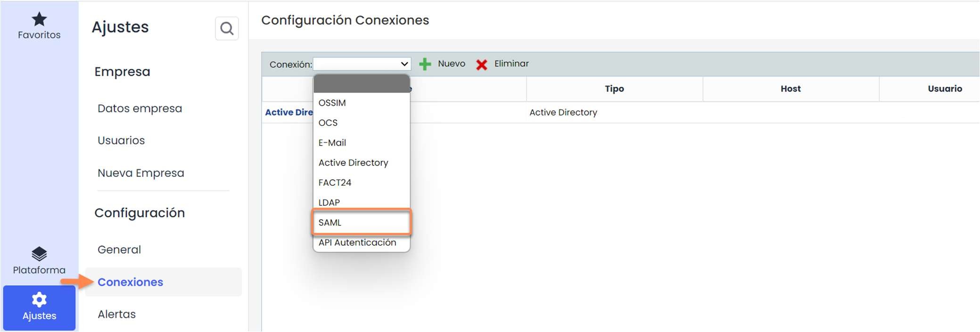
Task: Click the Tipo column header
Action: 614,89
